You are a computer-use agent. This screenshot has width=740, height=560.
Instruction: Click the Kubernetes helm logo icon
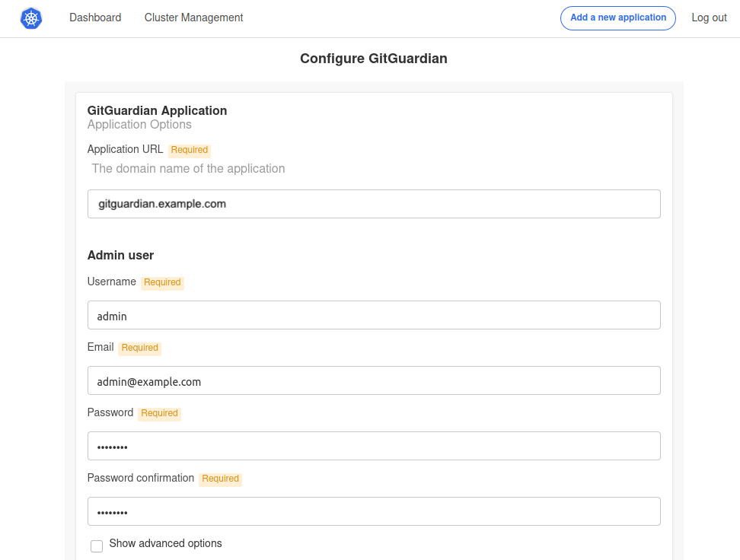tap(31, 18)
